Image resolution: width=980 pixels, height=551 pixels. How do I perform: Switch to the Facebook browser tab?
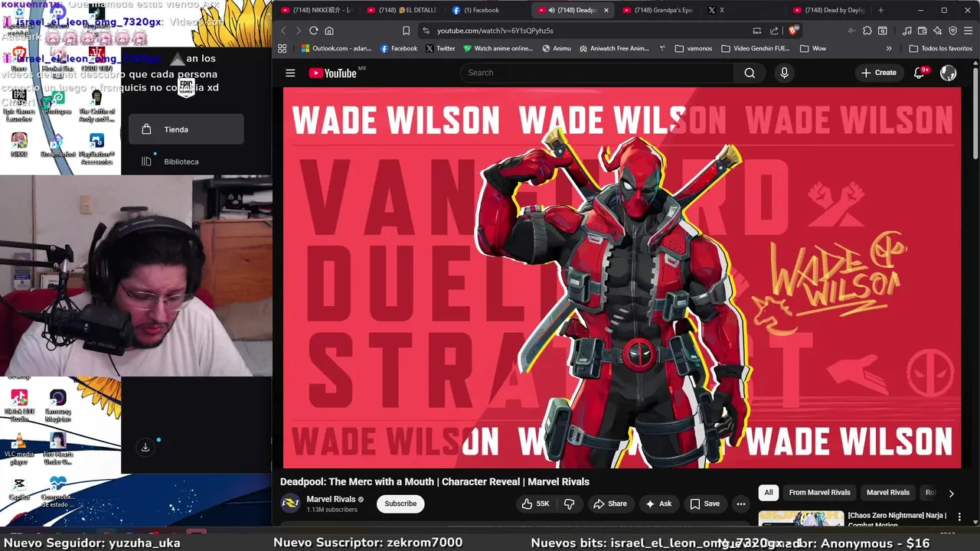[487, 10]
